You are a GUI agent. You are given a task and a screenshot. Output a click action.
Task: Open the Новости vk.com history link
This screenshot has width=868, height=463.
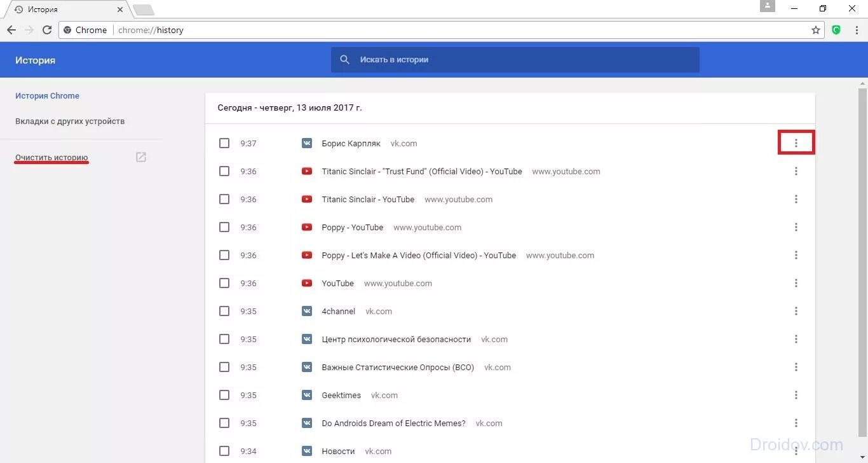(x=339, y=452)
